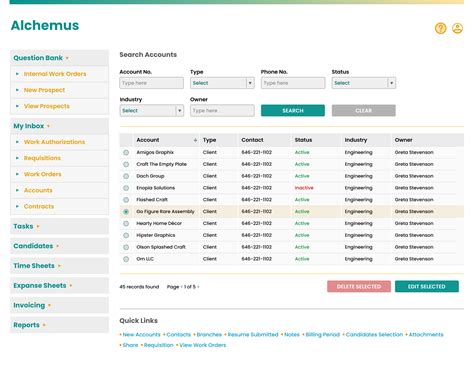Select the Flashed Craft radio button
474x366 pixels.
[126, 200]
